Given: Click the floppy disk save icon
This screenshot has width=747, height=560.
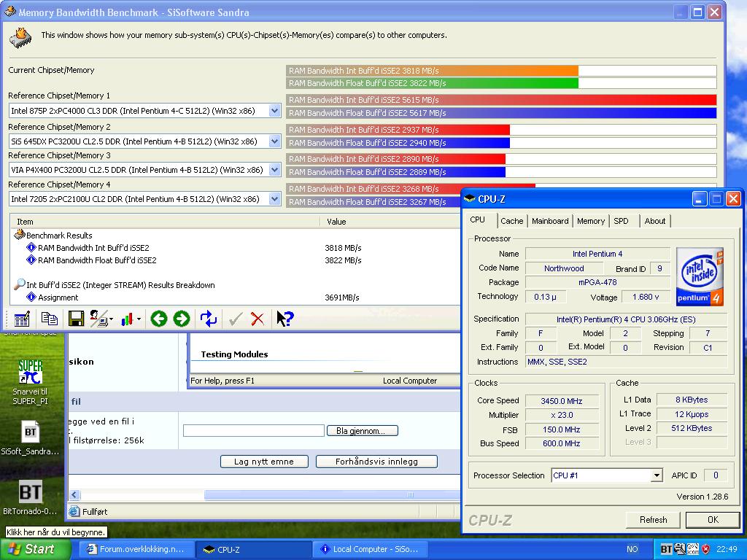Looking at the screenshot, I should pos(76,319).
